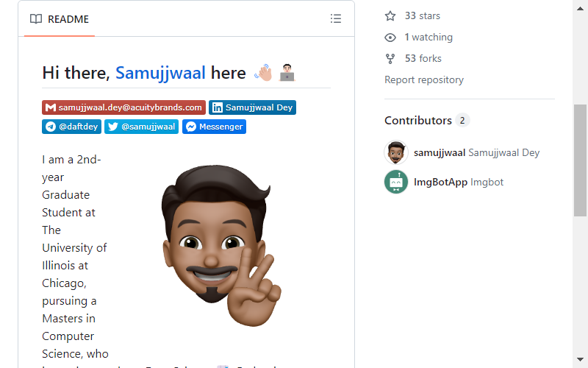Open the Contributors heading link
This screenshot has width=588, height=368.
tap(418, 121)
